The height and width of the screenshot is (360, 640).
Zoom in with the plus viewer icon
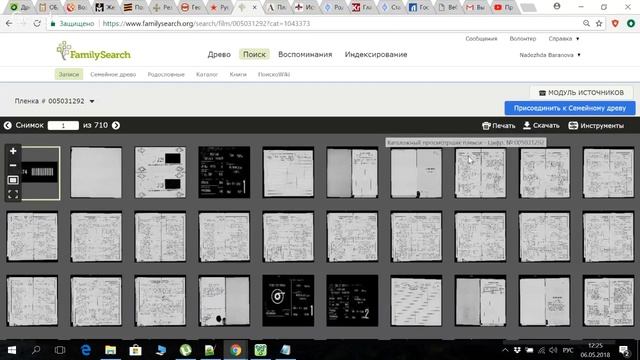coord(13,151)
